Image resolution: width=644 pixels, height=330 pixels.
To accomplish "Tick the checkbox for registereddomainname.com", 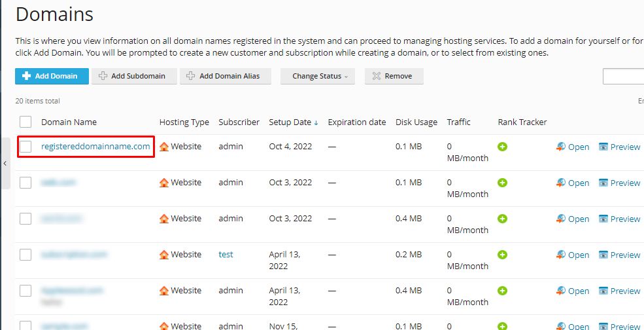I will tap(25, 147).
